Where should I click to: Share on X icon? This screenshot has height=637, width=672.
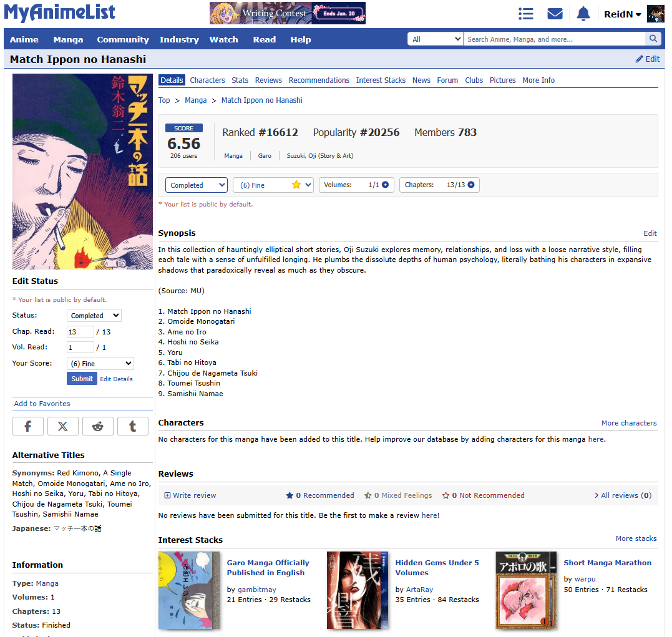pyautogui.click(x=63, y=426)
